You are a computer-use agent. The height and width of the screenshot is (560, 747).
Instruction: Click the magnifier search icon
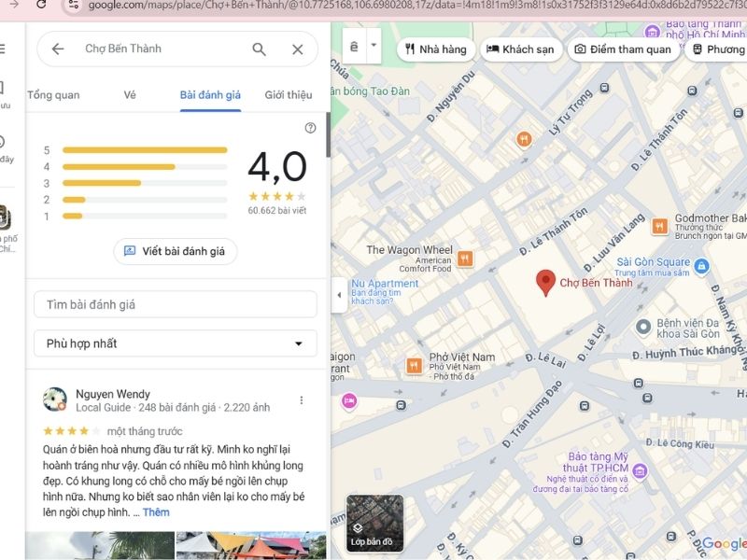[x=260, y=49]
